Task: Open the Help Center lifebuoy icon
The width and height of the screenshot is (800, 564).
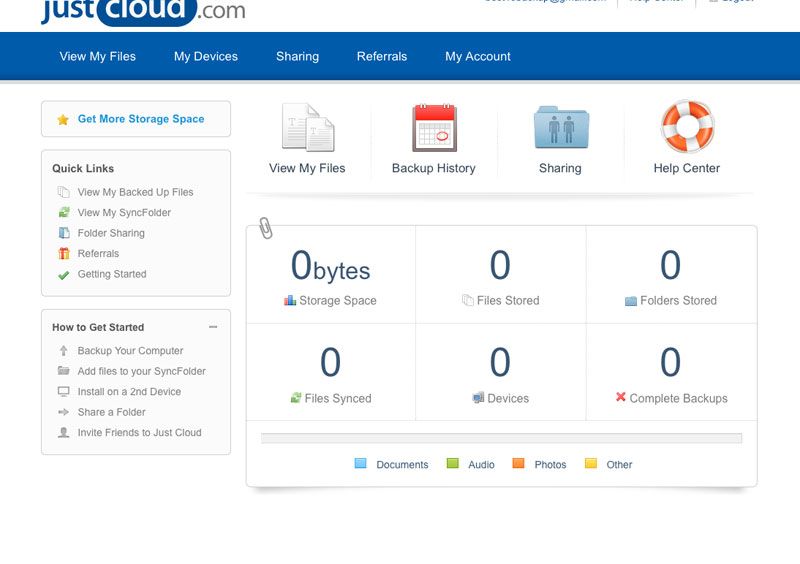Action: click(687, 126)
